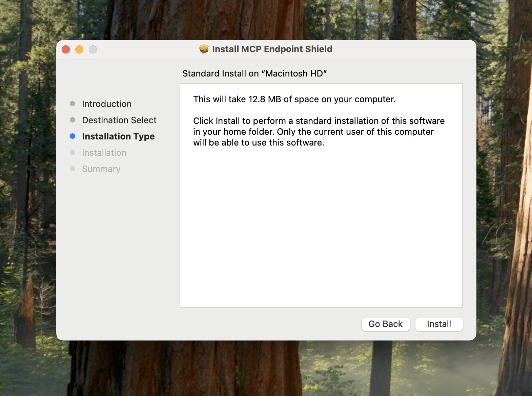Screen dimensions: 532x396
Task: Click the dimmed Installation step label
Action: 104,153
